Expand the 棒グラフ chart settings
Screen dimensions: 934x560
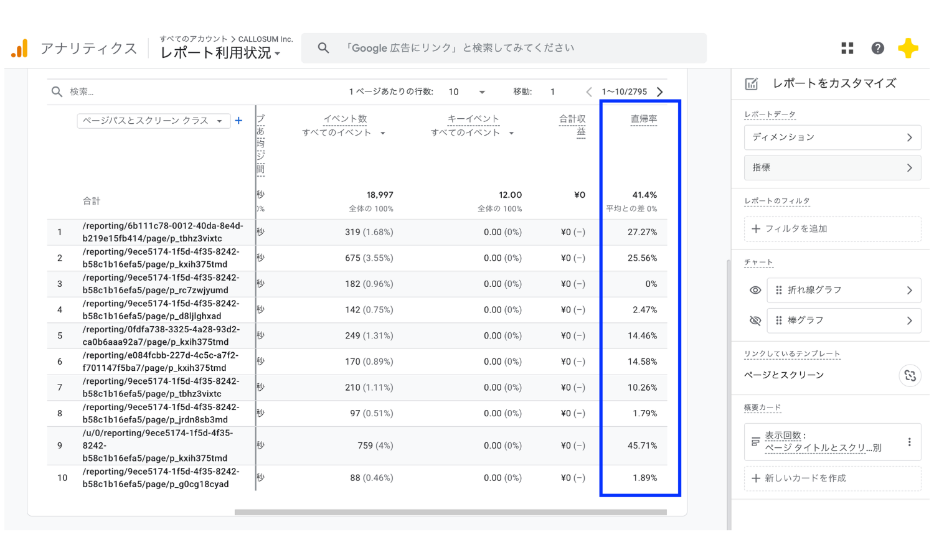844,320
